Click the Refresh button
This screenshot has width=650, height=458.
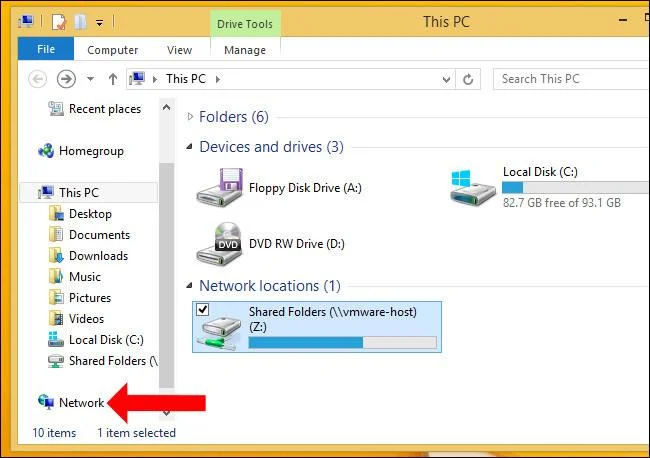tap(468, 79)
